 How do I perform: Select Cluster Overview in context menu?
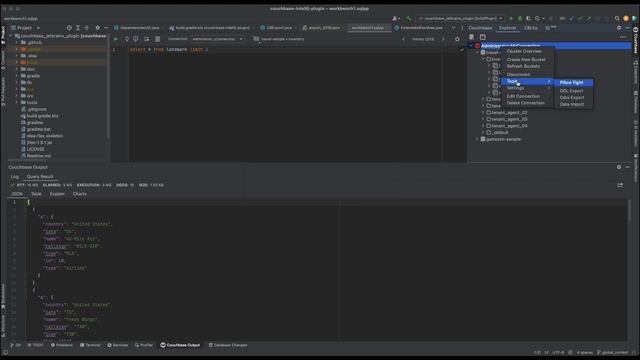(x=527, y=51)
